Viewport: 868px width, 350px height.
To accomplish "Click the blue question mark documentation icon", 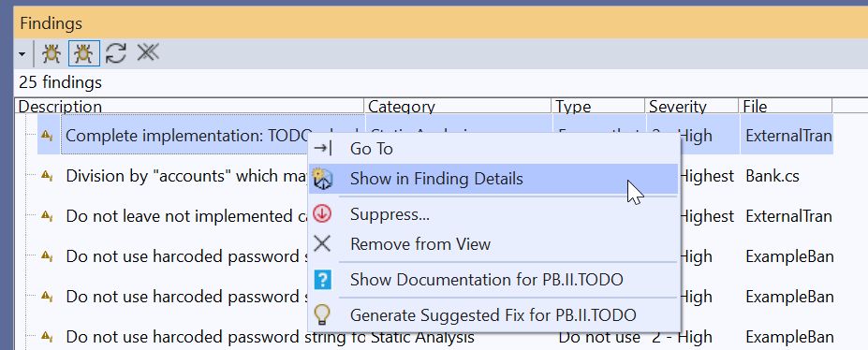I will 322,279.
